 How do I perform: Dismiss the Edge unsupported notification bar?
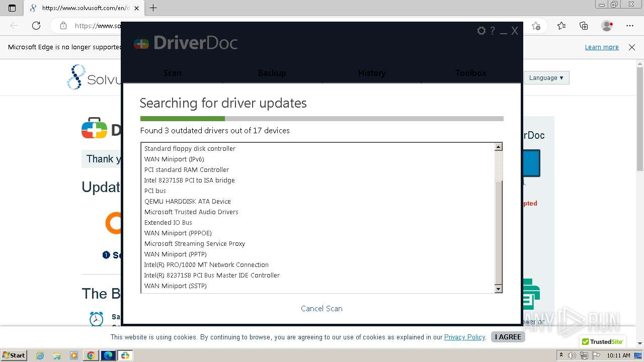pyautogui.click(x=632, y=47)
